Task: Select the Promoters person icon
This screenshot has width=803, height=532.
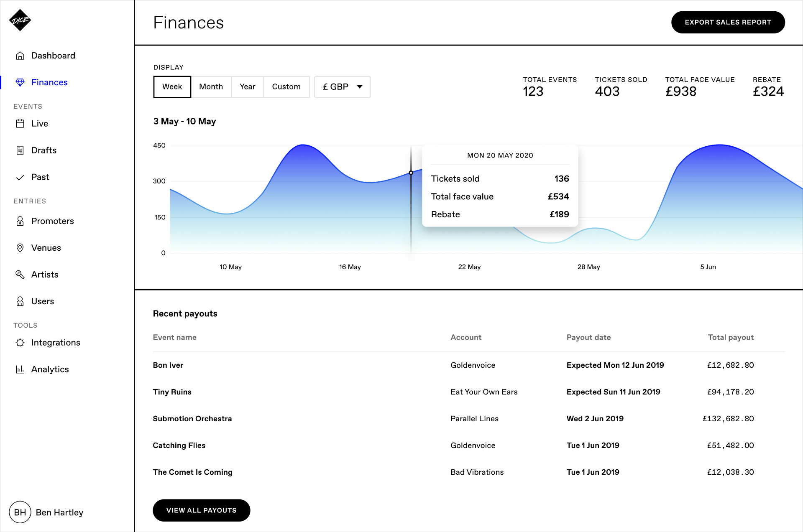Action: tap(20, 221)
